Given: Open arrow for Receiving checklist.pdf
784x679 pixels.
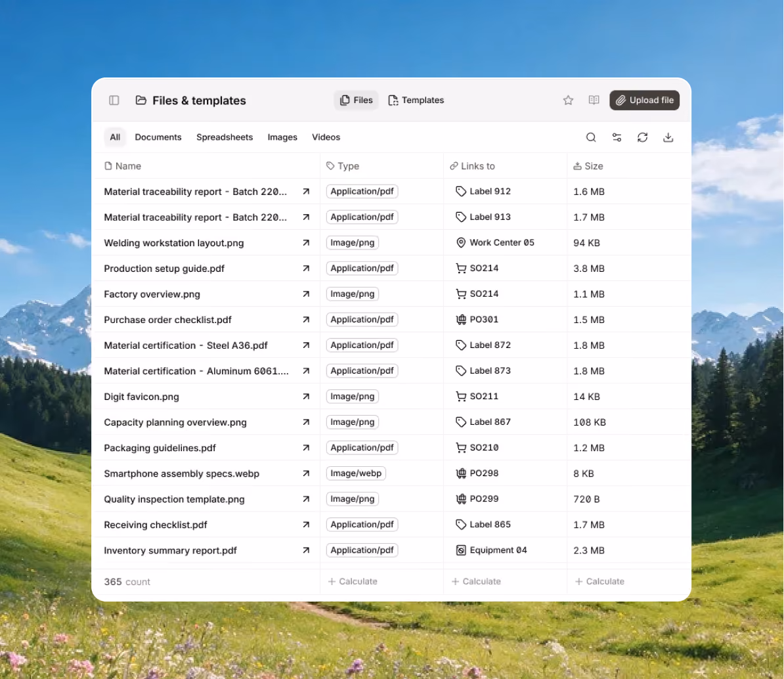Looking at the screenshot, I should click(x=306, y=525).
